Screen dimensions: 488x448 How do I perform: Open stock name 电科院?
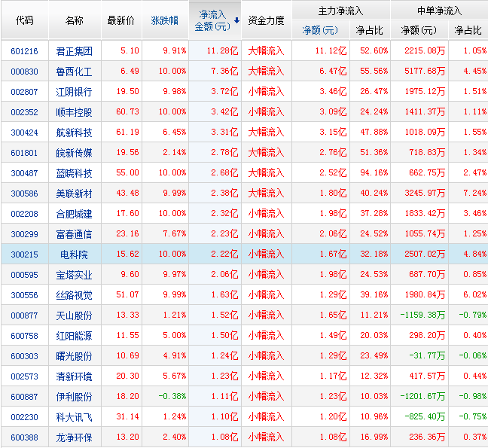point(74,254)
